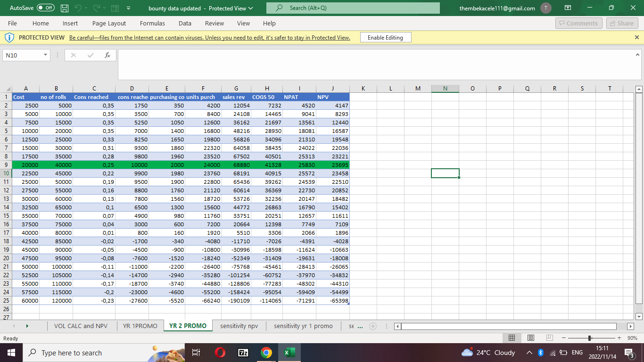Click the zoom out minus button
The height and width of the screenshot is (362, 644).
click(563, 338)
